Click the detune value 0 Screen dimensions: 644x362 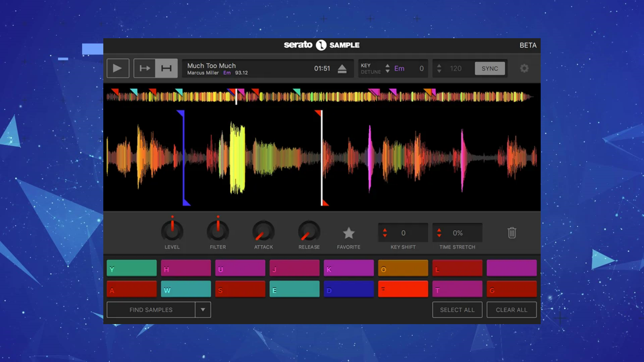tap(422, 68)
